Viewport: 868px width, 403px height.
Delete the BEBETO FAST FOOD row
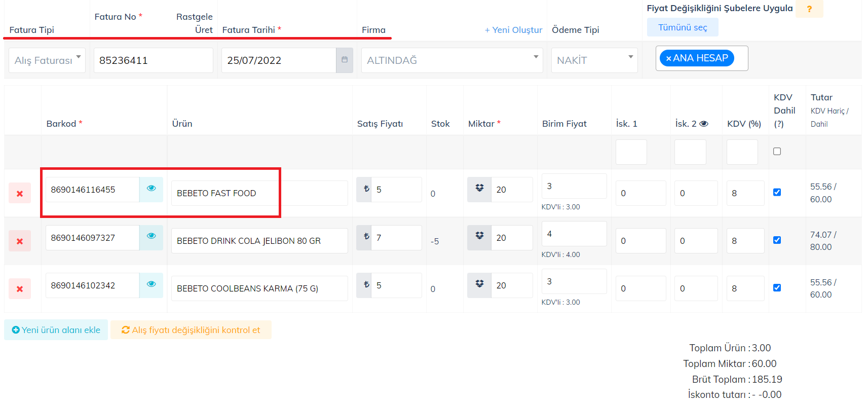pos(20,193)
